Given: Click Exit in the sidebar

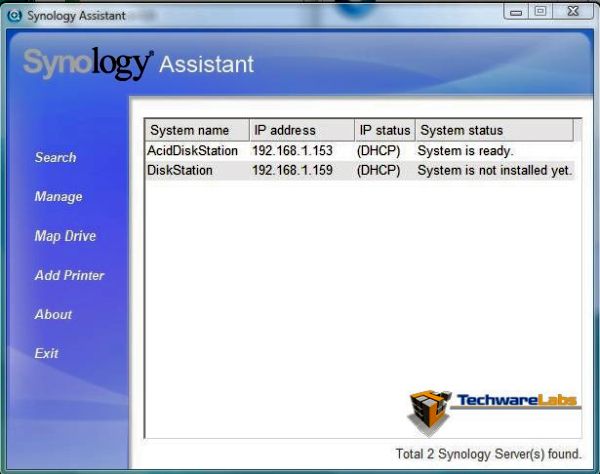Looking at the screenshot, I should click(46, 353).
